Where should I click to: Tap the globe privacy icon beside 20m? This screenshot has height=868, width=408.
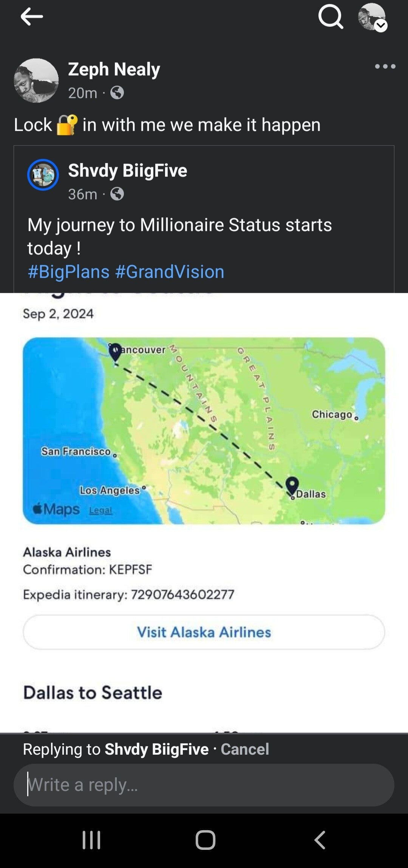pyautogui.click(x=117, y=93)
